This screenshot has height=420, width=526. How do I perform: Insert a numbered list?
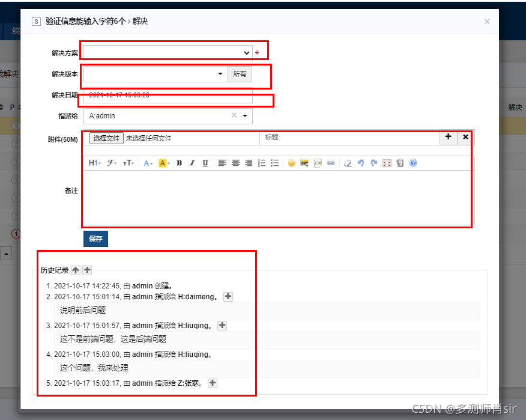click(x=262, y=163)
